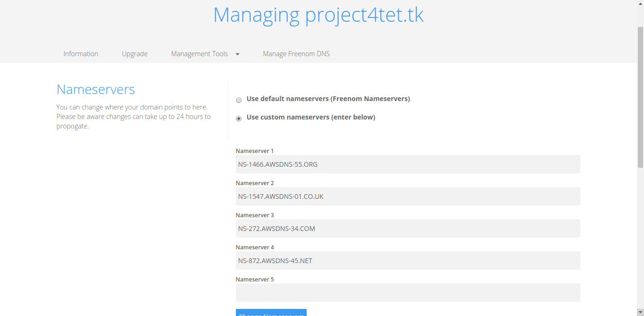Screen dimensions: 644x316
Task: Click the 'Use custom nameservers (enter below)' label
Action: (x=311, y=117)
